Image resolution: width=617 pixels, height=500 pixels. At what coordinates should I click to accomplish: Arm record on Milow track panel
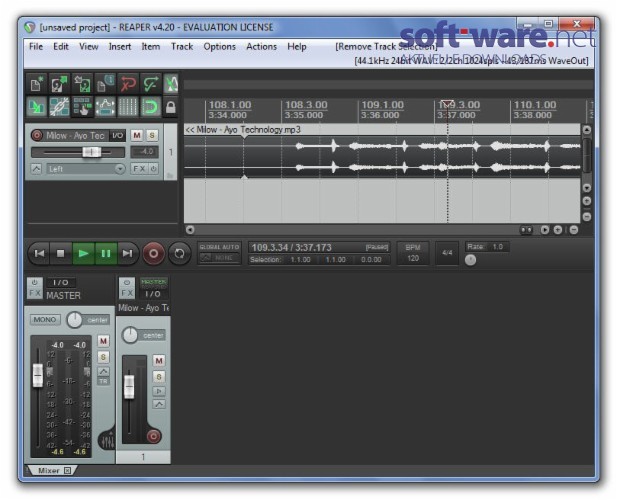pos(37,135)
